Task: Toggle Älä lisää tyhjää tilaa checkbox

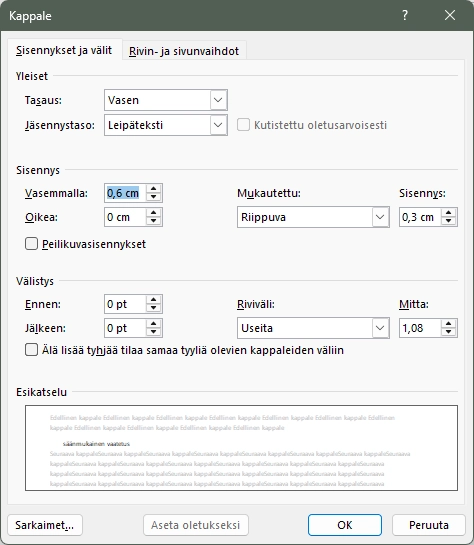Action: click(31, 350)
